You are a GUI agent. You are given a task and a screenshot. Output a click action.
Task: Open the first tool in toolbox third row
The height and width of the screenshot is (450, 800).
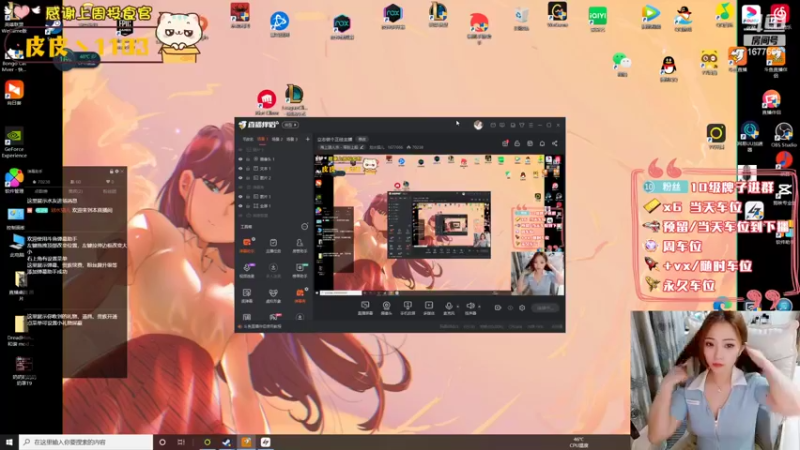click(x=247, y=295)
